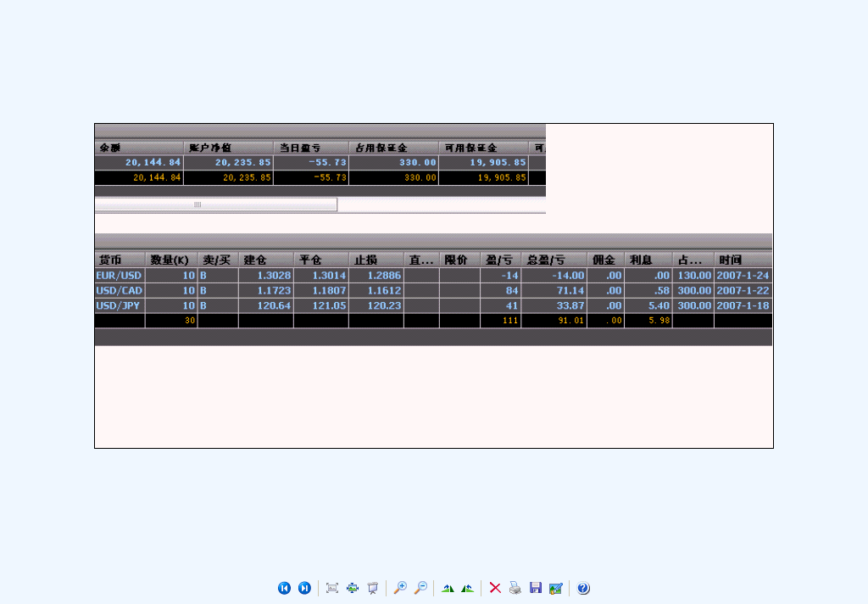Open Help with the question mark icon
The width and height of the screenshot is (868, 604).
[x=583, y=588]
